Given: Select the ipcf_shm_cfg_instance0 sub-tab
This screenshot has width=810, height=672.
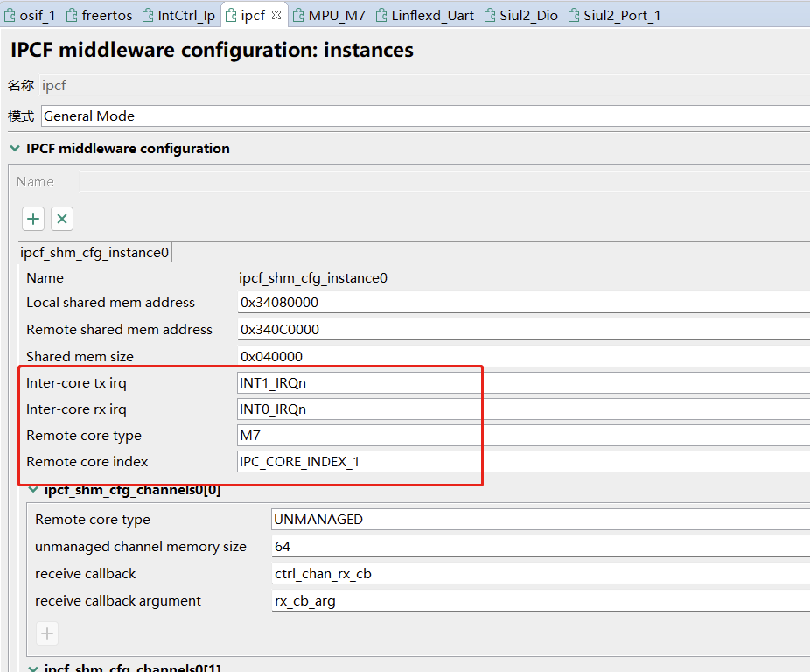Looking at the screenshot, I should 94,252.
